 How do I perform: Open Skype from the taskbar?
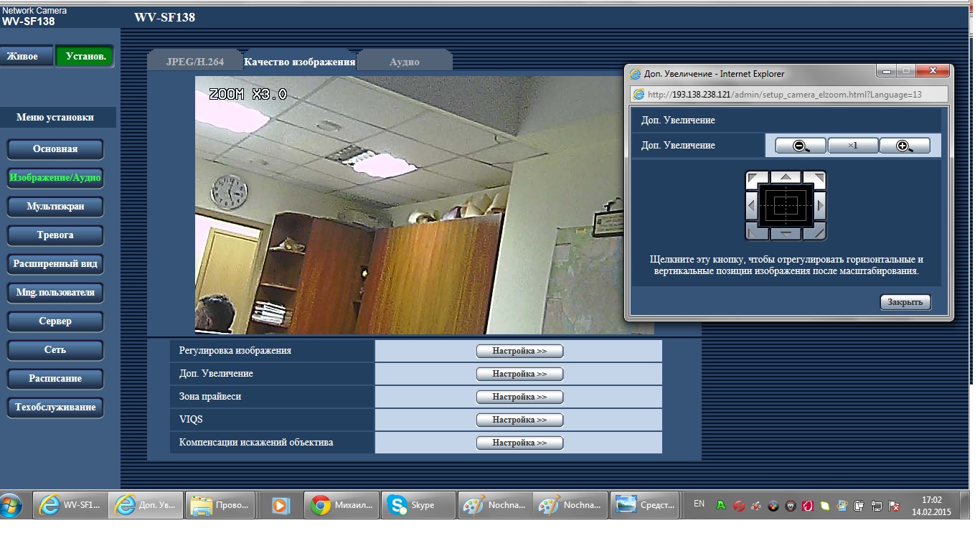(419, 505)
